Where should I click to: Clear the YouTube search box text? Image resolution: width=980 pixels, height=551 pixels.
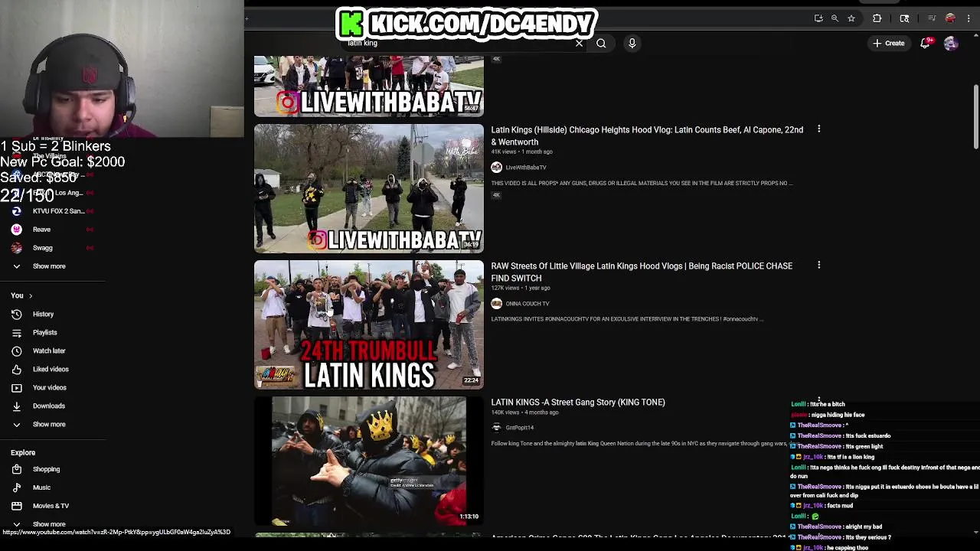pos(579,44)
